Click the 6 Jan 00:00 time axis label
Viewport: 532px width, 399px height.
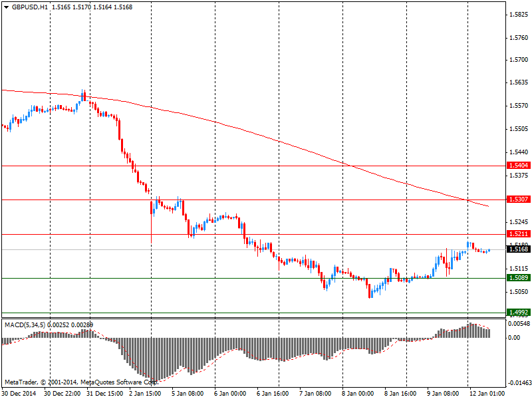pyautogui.click(x=230, y=393)
